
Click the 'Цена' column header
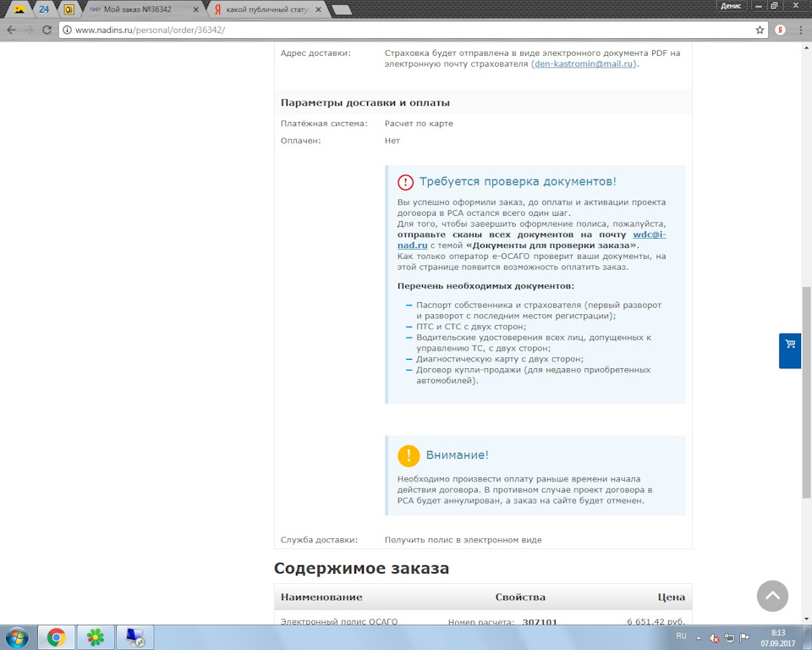(671, 598)
